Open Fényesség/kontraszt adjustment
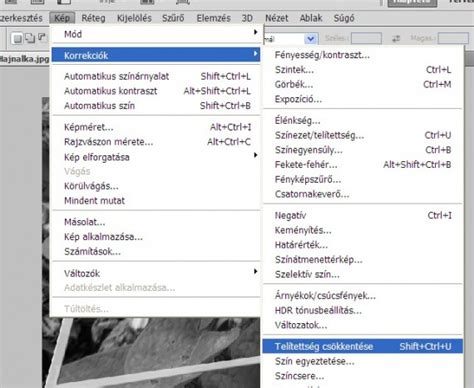 [363, 55]
